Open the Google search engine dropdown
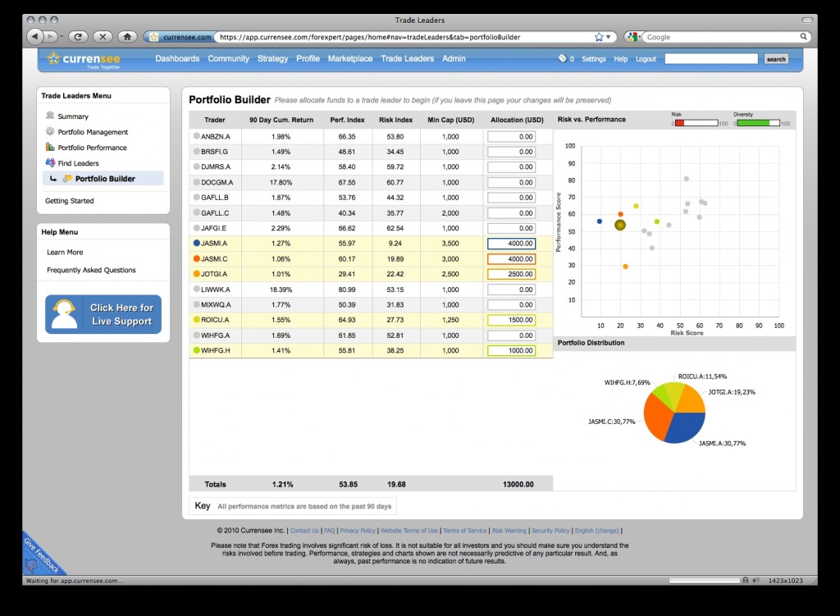The width and height of the screenshot is (840, 616). pyautogui.click(x=633, y=37)
